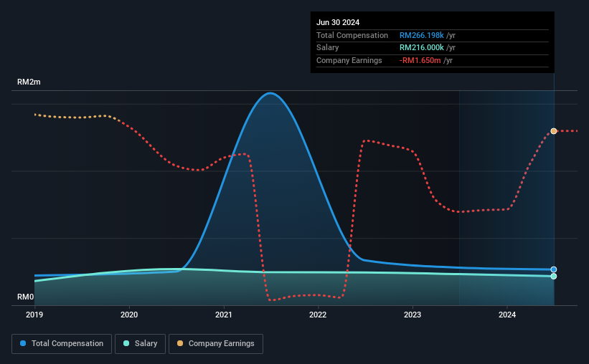
Task: Click the Jun 30 2024 tooltip date
Action: tap(338, 22)
